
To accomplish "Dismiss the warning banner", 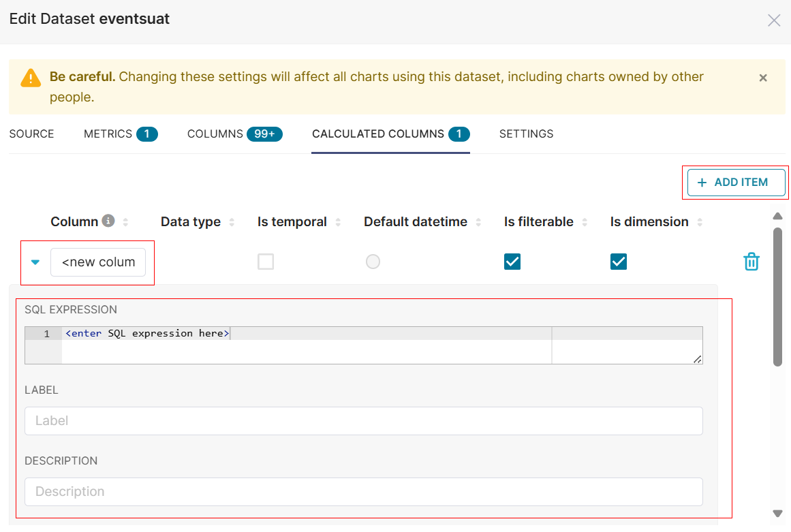I will point(763,78).
